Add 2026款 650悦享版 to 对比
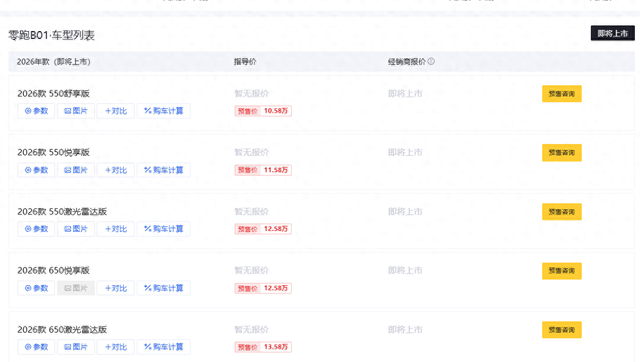The image size is (640, 362). tap(116, 288)
